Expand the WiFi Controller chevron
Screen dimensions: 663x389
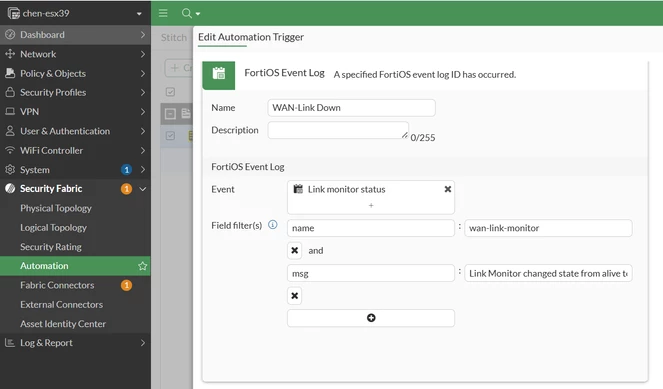coord(142,151)
